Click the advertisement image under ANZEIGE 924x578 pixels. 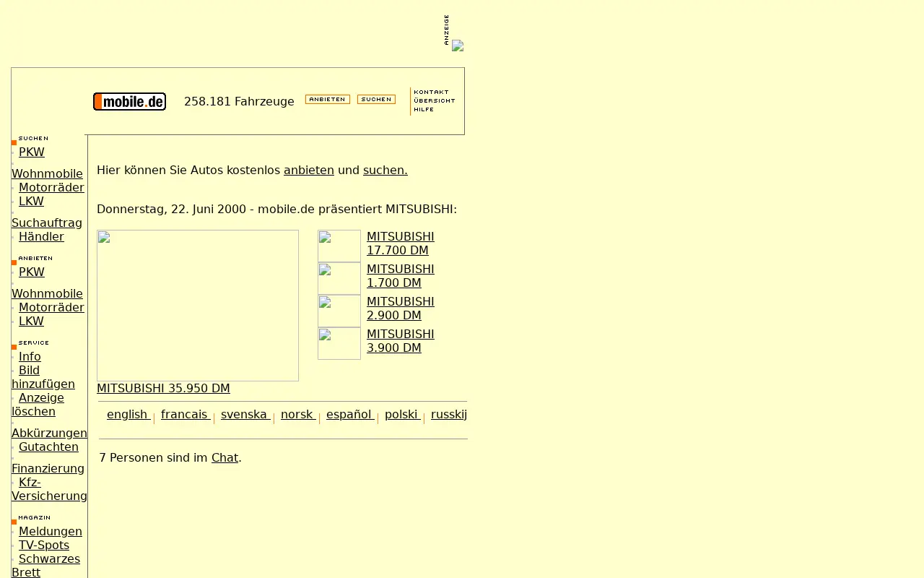[x=458, y=46]
